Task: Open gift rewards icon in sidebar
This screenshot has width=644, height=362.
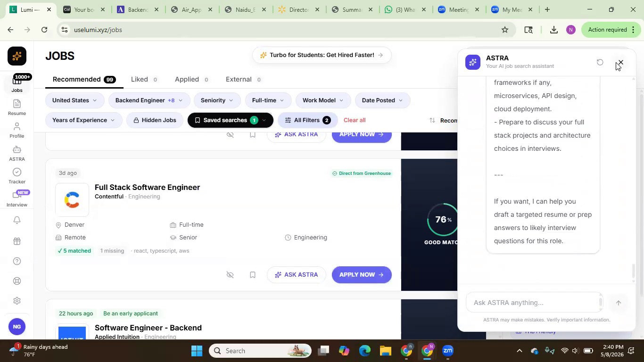Action: [17, 241]
